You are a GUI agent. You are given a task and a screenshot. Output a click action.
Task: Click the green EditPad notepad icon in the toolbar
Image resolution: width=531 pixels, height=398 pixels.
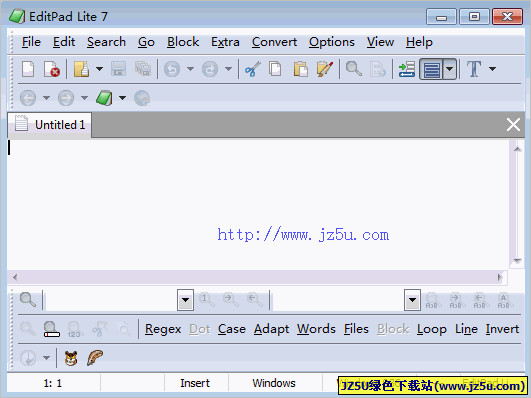pyautogui.click(x=104, y=98)
